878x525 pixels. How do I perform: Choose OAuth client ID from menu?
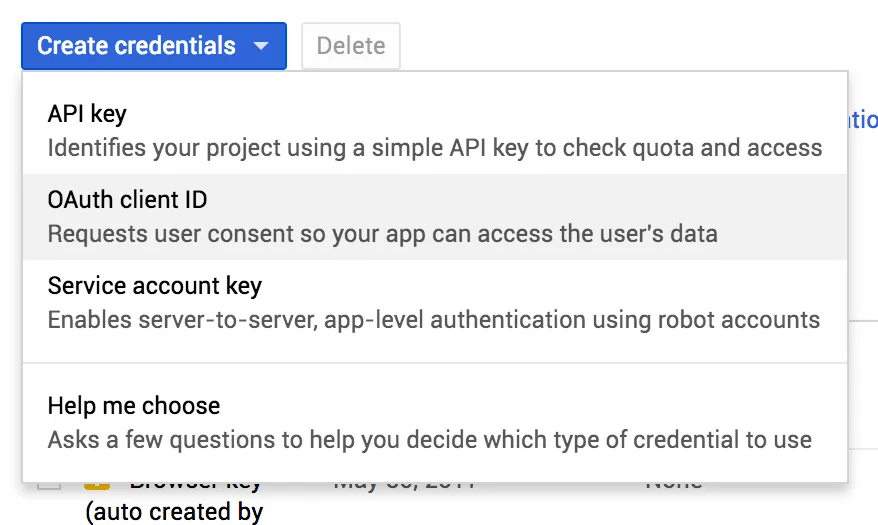point(127,200)
